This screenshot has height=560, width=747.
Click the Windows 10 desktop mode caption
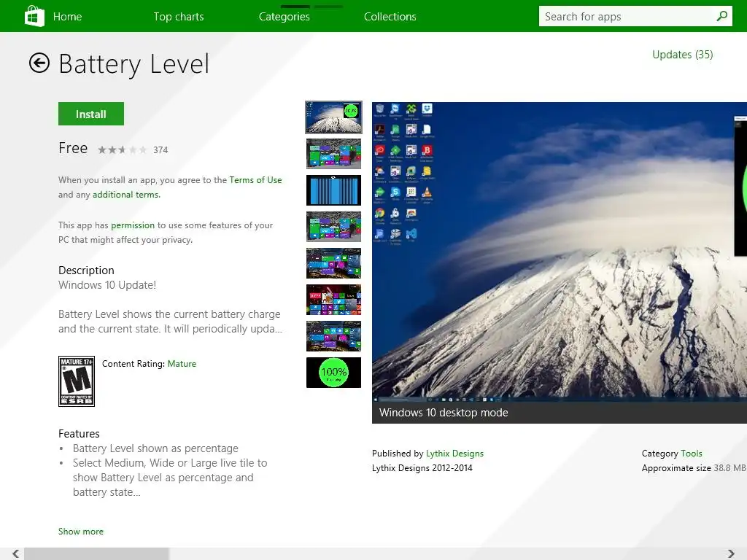[444, 413]
